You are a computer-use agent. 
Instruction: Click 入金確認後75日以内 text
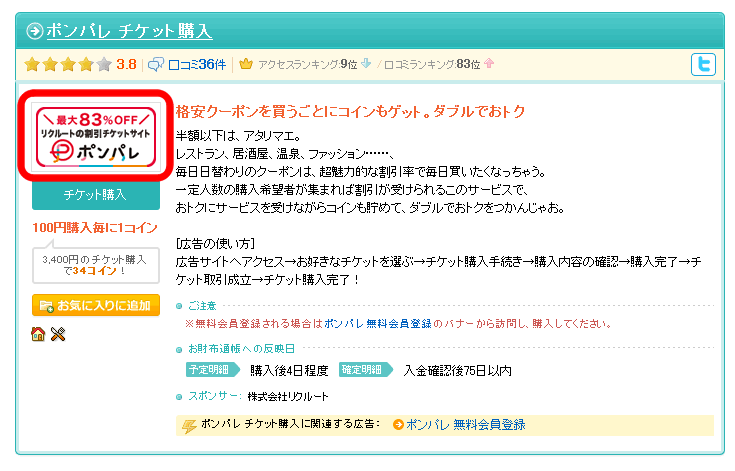(x=458, y=371)
